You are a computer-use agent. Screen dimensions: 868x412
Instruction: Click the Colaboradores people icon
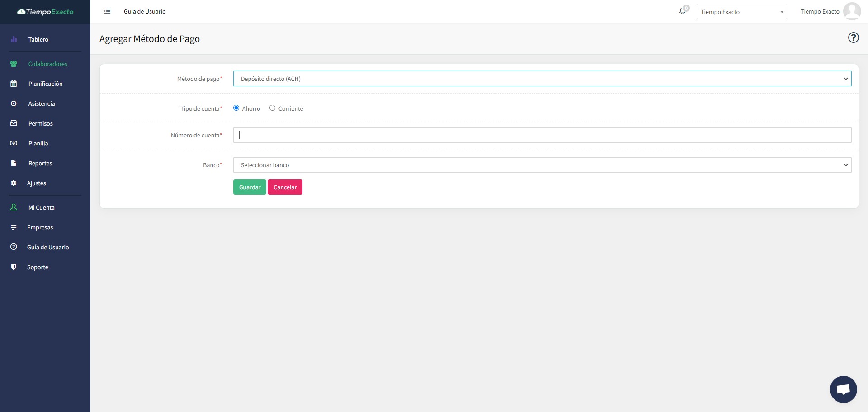(x=14, y=64)
